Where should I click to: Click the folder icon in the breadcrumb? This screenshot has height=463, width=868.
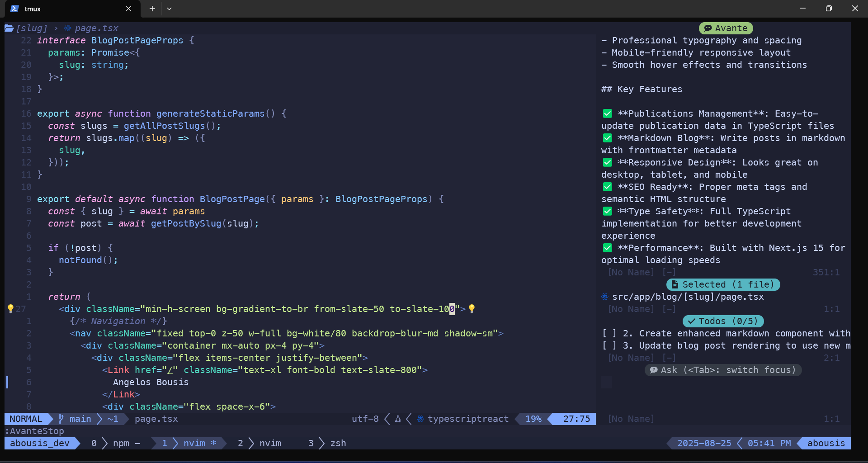coord(9,28)
